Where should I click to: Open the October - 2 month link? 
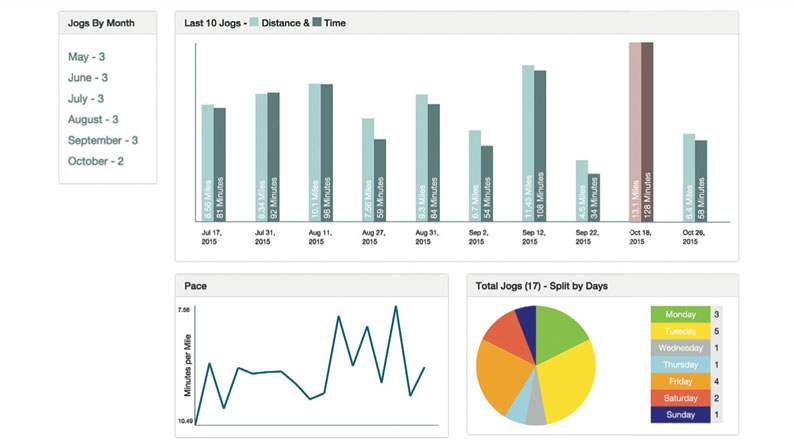point(96,161)
